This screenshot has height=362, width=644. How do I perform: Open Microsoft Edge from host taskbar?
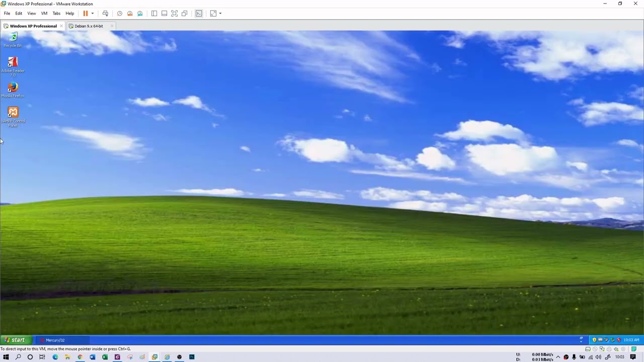point(55,357)
